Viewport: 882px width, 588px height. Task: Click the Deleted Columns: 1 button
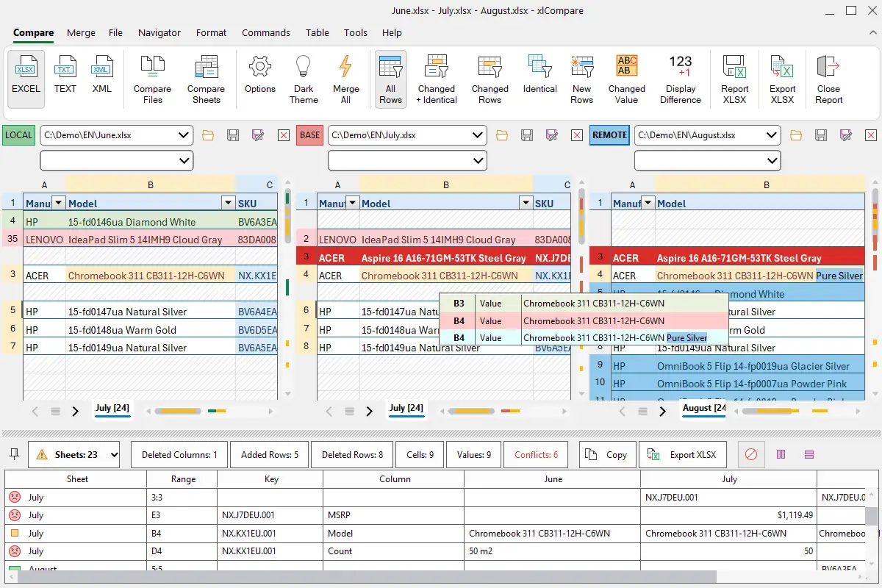pyautogui.click(x=179, y=455)
